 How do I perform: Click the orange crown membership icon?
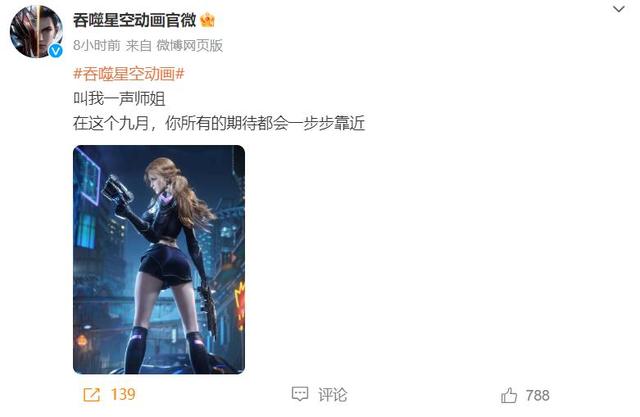[207, 20]
